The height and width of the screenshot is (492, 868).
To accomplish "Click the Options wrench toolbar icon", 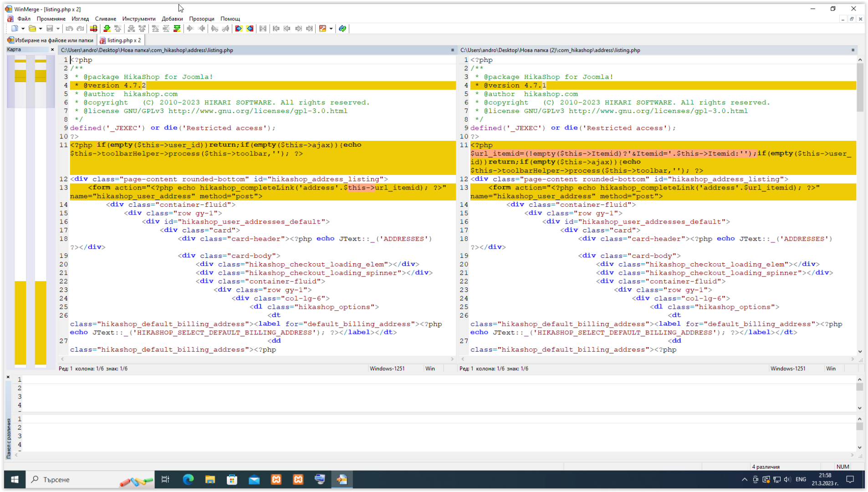I will point(322,29).
